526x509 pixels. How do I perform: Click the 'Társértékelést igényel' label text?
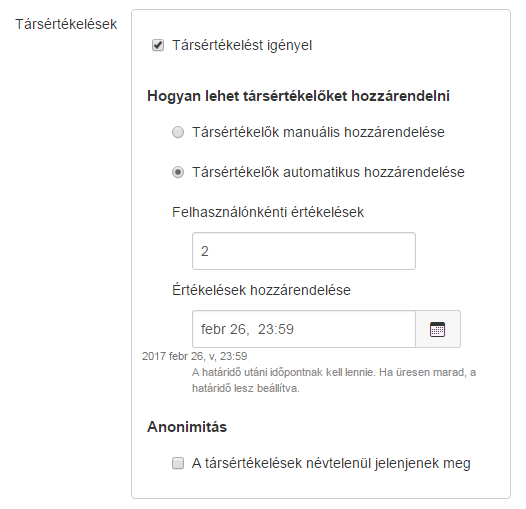point(242,45)
